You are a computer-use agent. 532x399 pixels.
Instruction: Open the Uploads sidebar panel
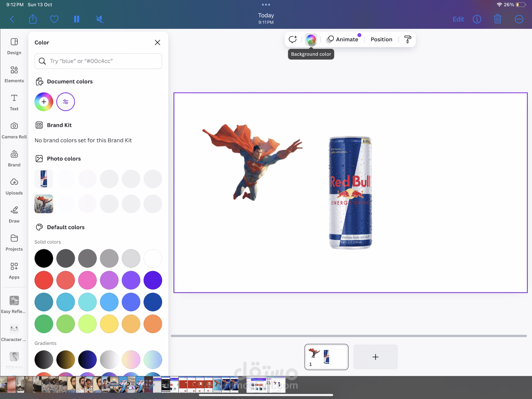[x=14, y=186]
